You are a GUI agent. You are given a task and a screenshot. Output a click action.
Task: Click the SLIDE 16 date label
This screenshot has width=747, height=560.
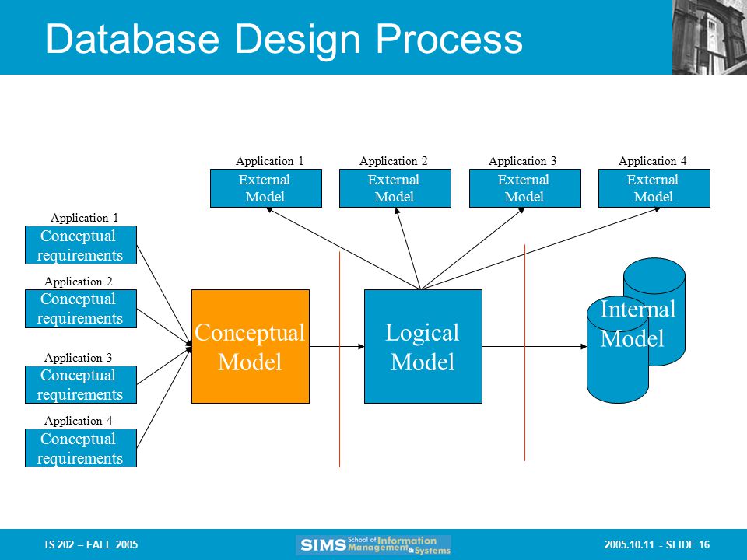[x=657, y=544]
